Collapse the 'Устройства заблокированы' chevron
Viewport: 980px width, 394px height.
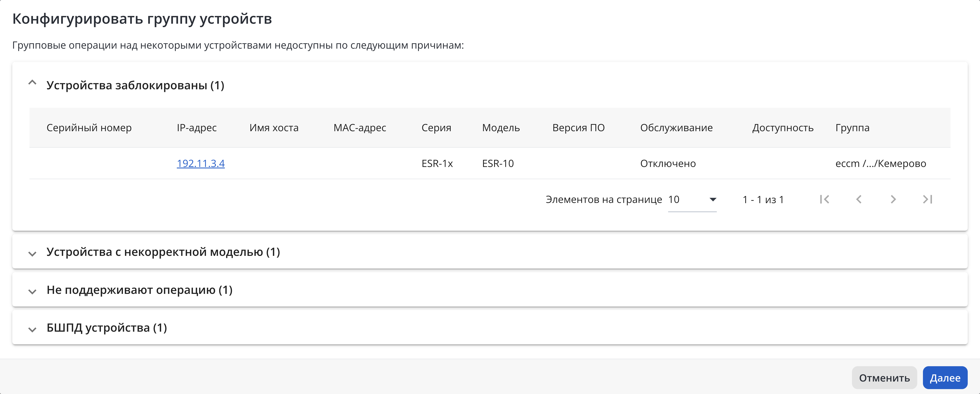pos(32,83)
